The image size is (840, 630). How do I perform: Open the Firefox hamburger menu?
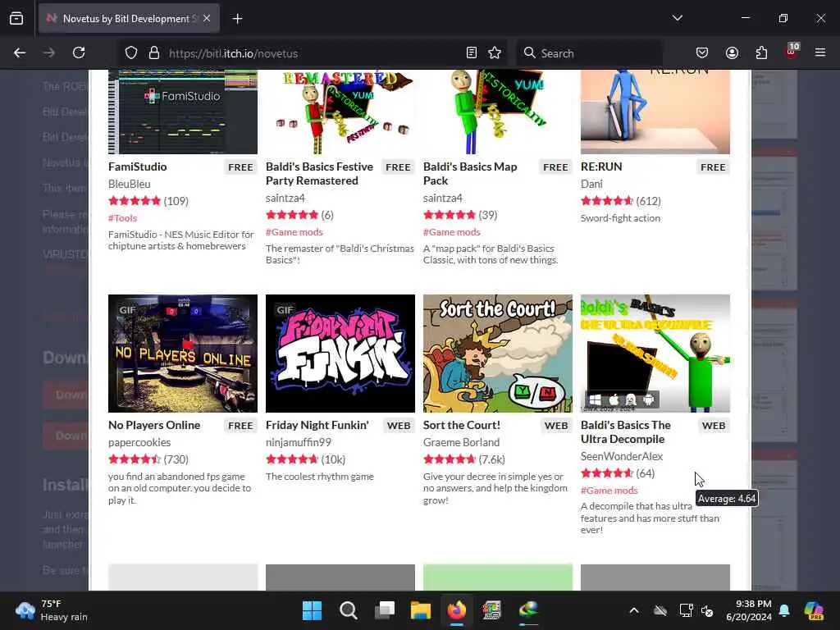(820, 52)
